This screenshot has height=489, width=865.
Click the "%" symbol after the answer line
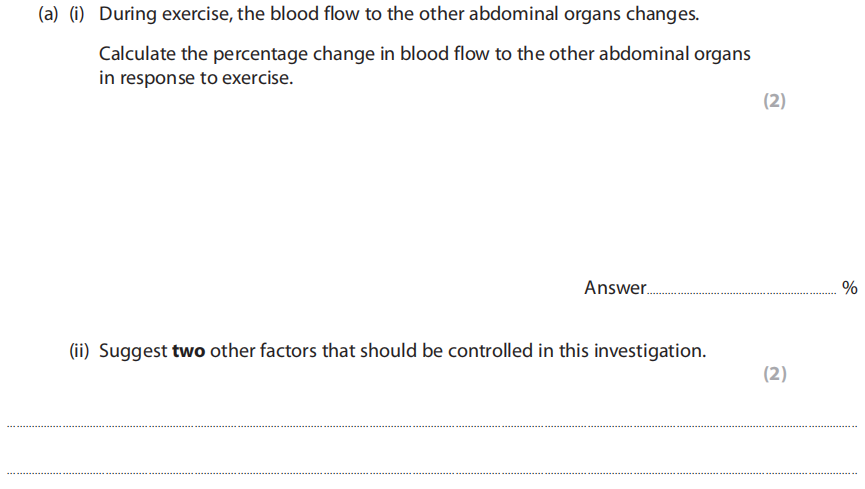(849, 288)
